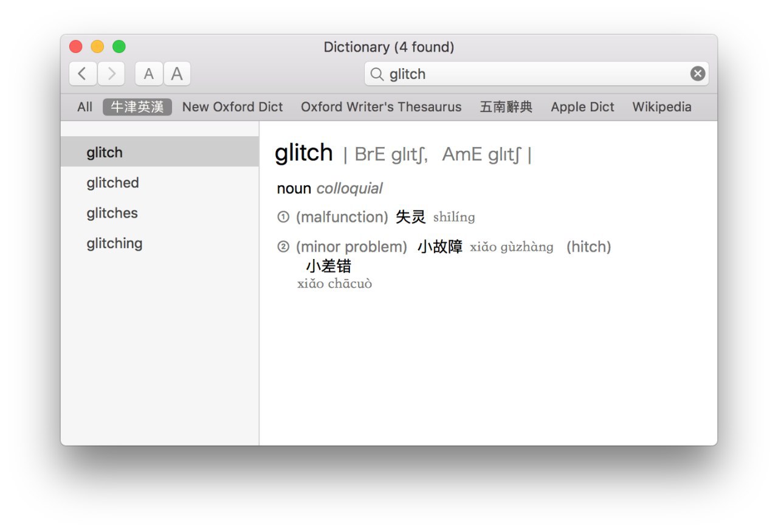Decrease font size with small A
778x532 pixels.
[149, 74]
